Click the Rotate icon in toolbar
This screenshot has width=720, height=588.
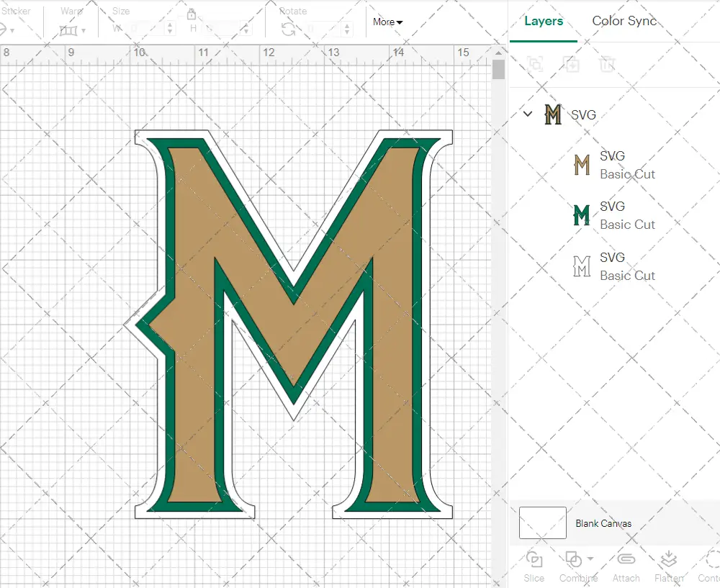coord(289,30)
